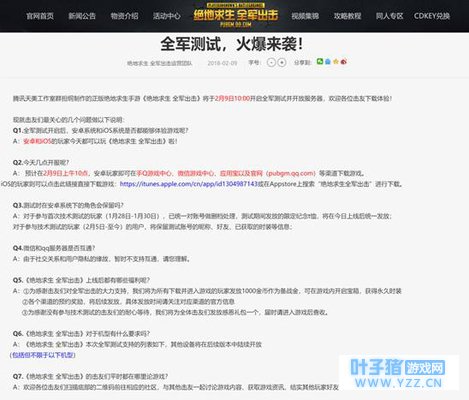469x400 pixels.
Task: Click the Q6 question line
Action: click(81, 333)
